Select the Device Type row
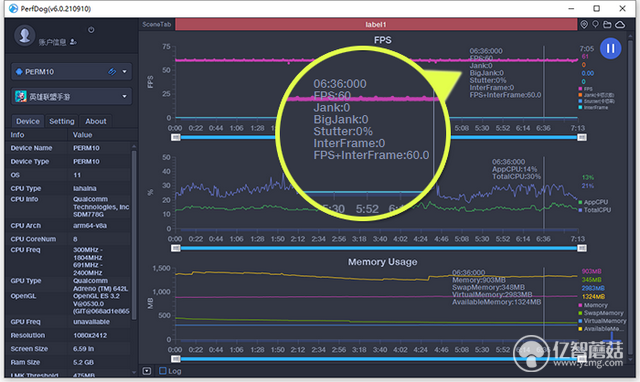Screen dimensions: 640x382 pyautogui.click(x=69, y=161)
